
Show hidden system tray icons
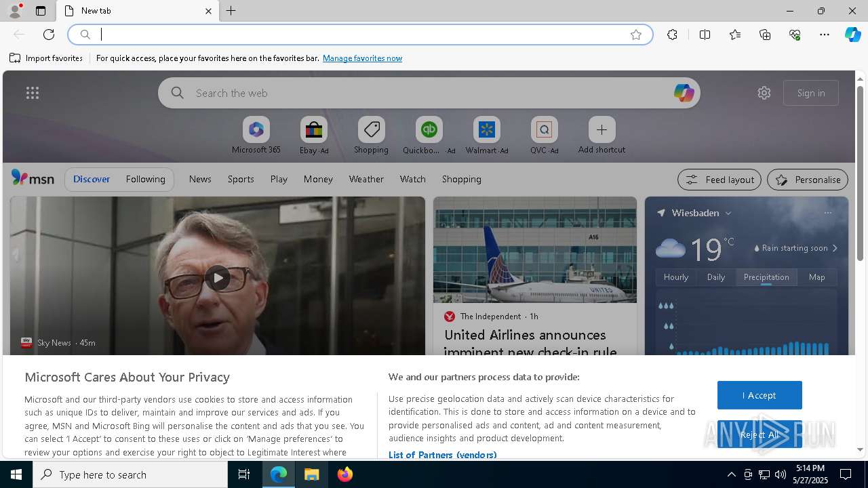731,474
